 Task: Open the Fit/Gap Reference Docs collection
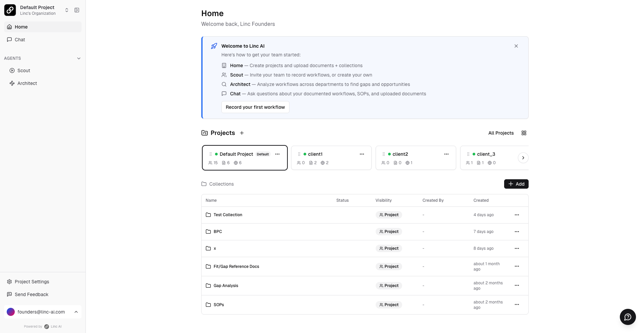(x=236, y=267)
